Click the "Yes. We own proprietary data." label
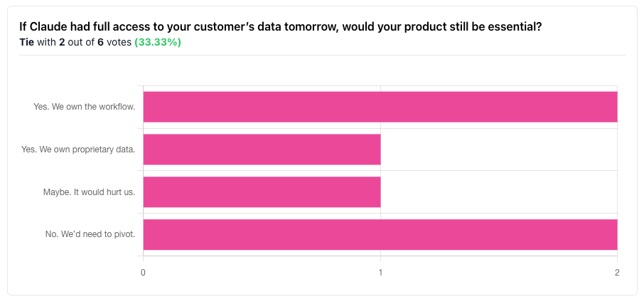 tap(78, 150)
